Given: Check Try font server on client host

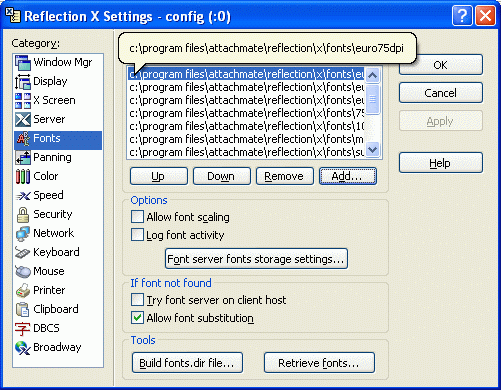Looking at the screenshot, I should (x=137, y=300).
